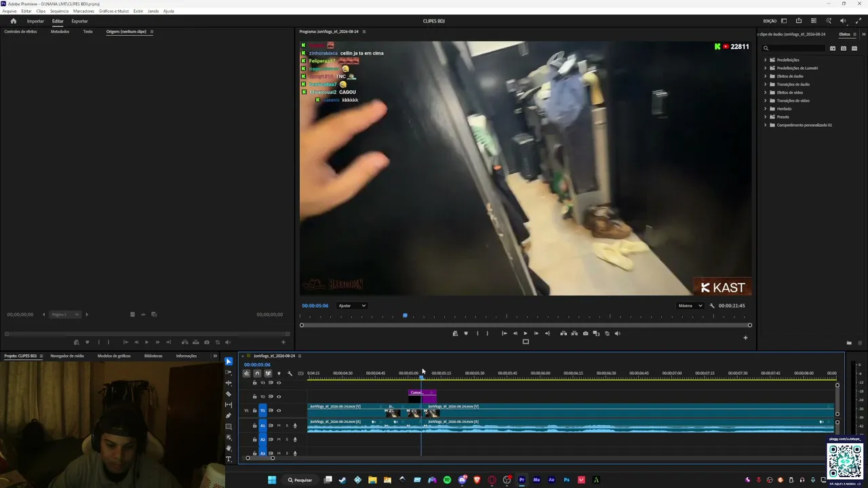Expand the Presets folder
Image resolution: width=868 pixels, height=488 pixels.
coord(766,117)
